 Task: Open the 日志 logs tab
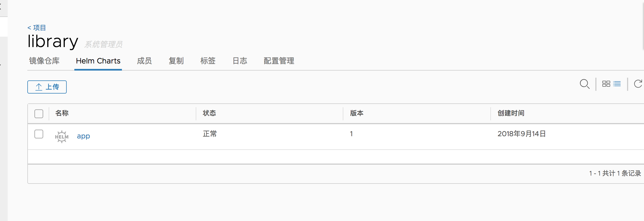pos(240,61)
